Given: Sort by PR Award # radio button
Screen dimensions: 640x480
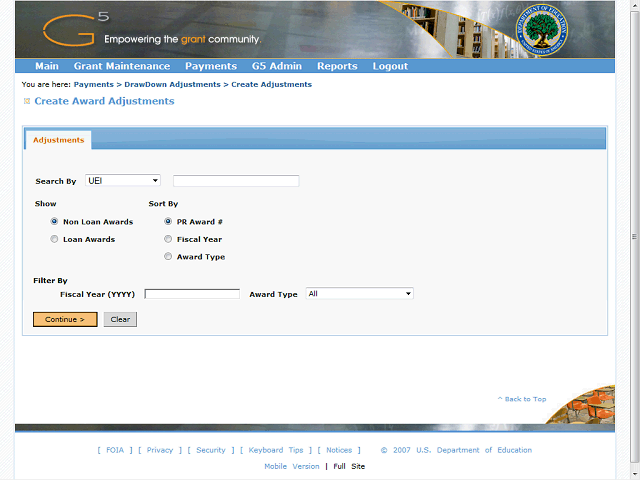Looking at the screenshot, I should pos(168,221).
